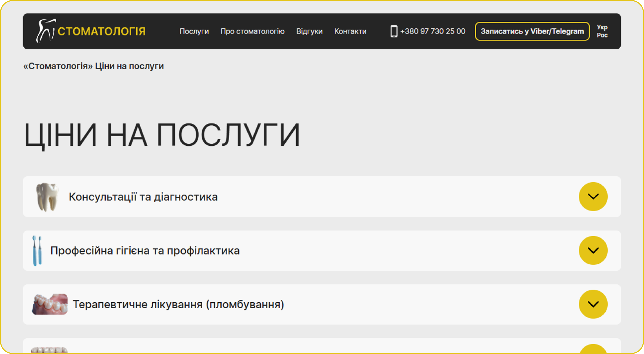Go to Про стоматологію page
Image resolution: width=644 pixels, height=354 pixels.
pyautogui.click(x=252, y=31)
